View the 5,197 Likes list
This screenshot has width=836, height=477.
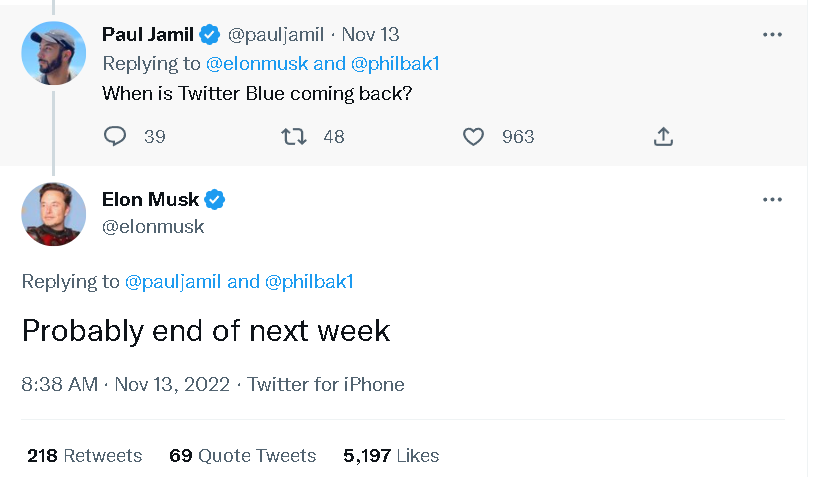click(x=391, y=455)
